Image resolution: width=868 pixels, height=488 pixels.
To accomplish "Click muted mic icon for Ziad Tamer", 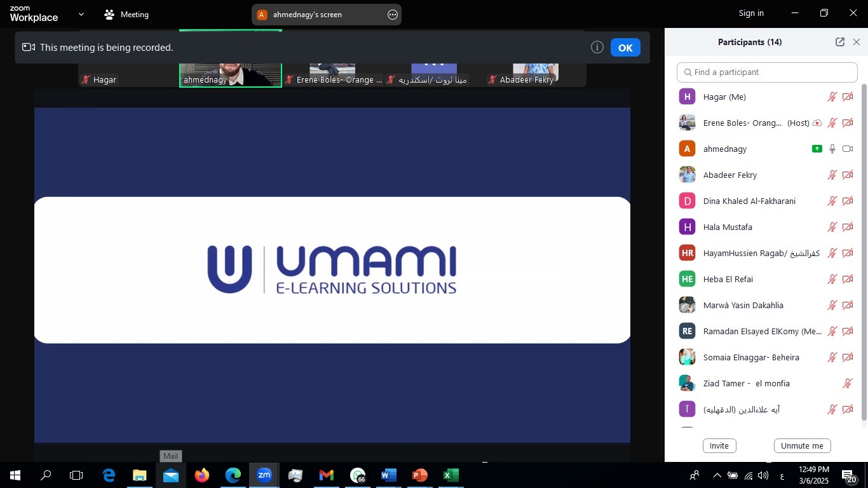I will click(x=847, y=384).
